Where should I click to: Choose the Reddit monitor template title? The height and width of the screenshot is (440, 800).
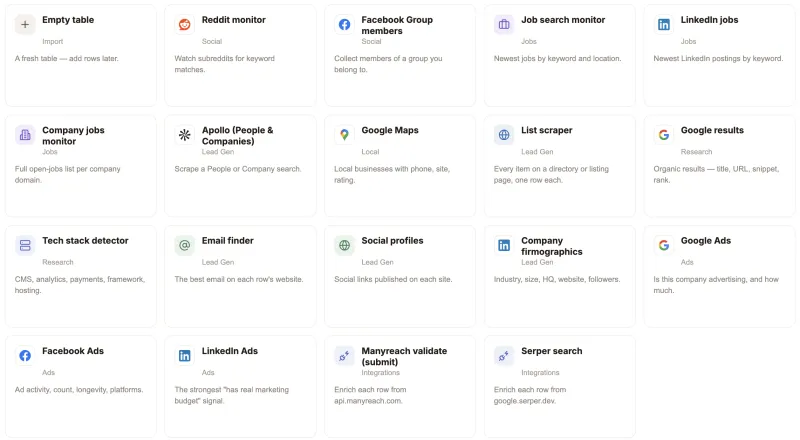pos(234,20)
